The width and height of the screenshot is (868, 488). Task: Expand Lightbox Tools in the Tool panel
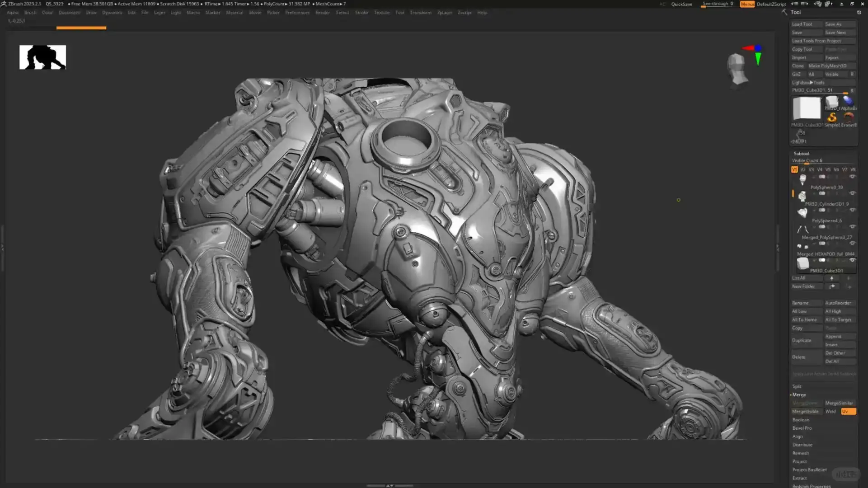tap(809, 82)
